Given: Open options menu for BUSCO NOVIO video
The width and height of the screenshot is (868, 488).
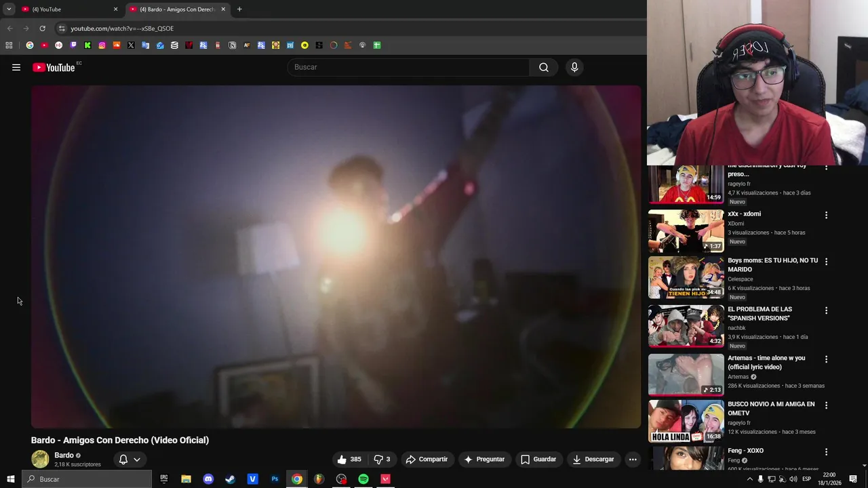Looking at the screenshot, I should click(826, 405).
